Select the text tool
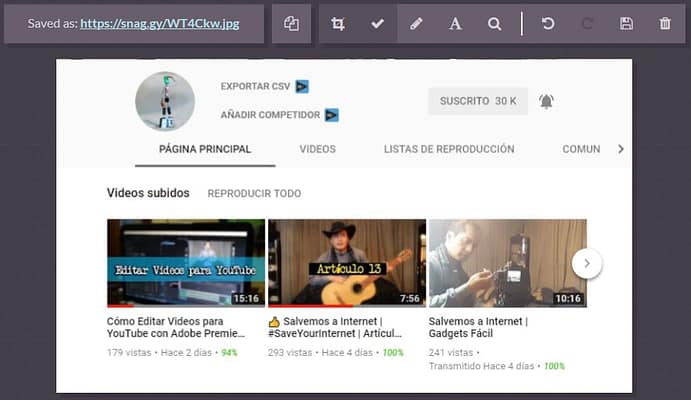Screen dimensions: 691x400 (455, 24)
